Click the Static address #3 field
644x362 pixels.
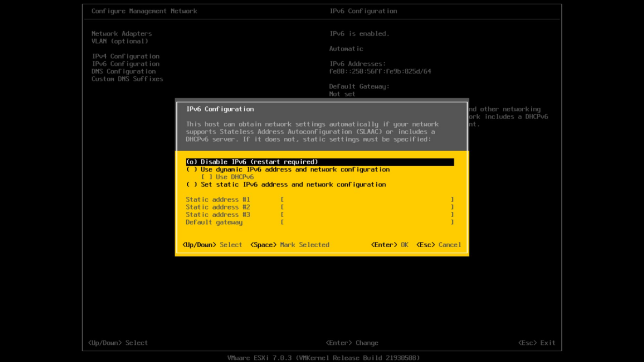click(x=368, y=215)
